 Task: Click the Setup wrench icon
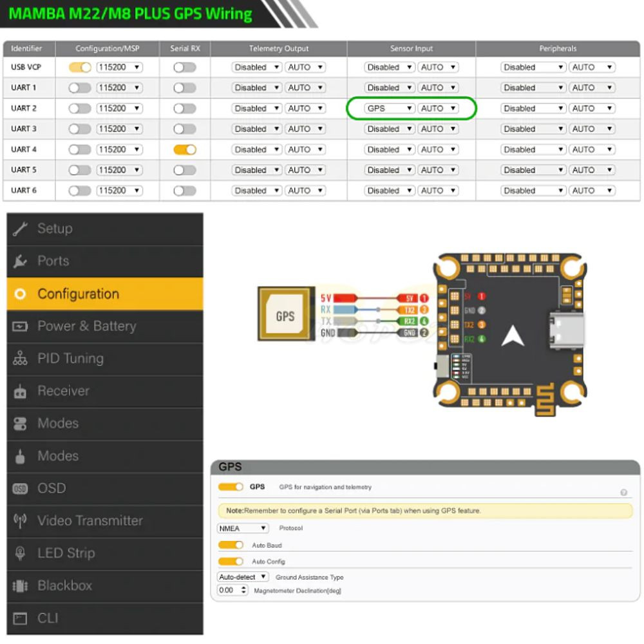tap(20, 229)
